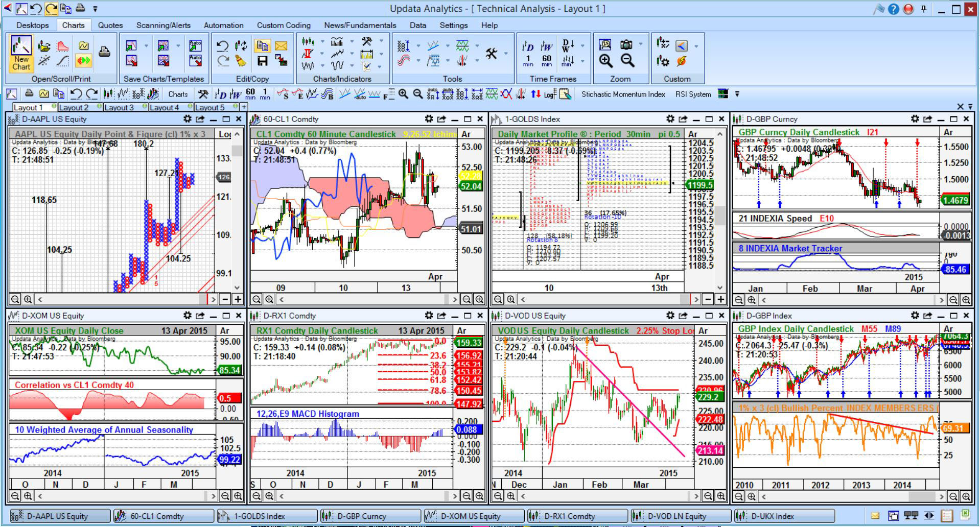
Task: Click the red distribution curve icon
Action: click(x=63, y=46)
